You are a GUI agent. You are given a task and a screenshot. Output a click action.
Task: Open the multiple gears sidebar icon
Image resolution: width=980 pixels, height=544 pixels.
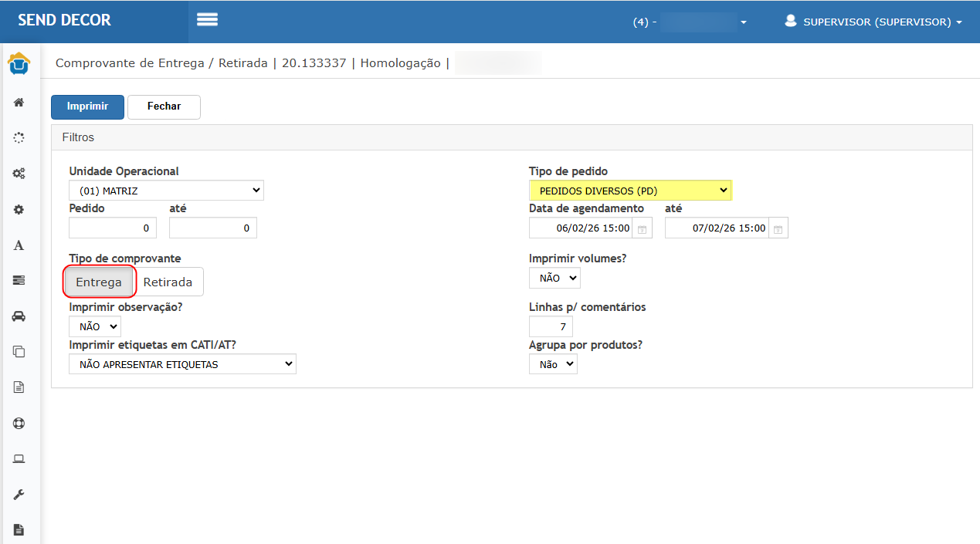click(19, 174)
